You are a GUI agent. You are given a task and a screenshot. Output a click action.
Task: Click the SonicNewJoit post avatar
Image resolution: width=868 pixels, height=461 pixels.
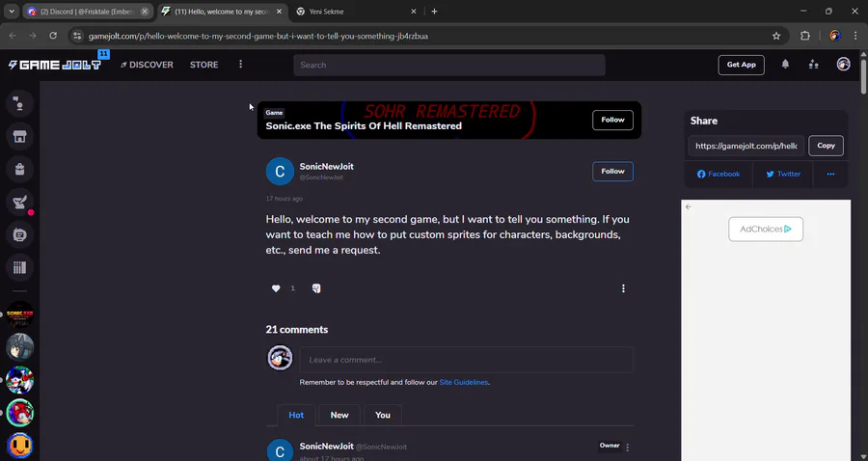(280, 171)
